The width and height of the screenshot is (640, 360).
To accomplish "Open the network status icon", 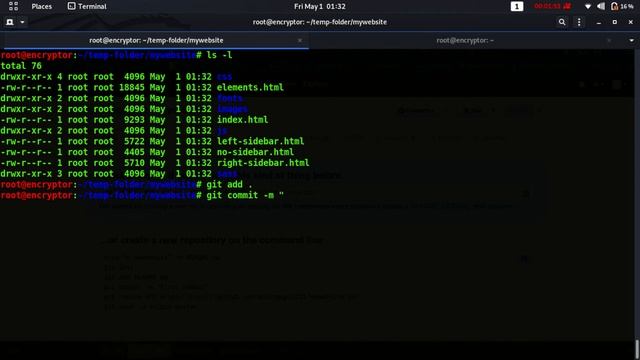I will (x=588, y=7).
